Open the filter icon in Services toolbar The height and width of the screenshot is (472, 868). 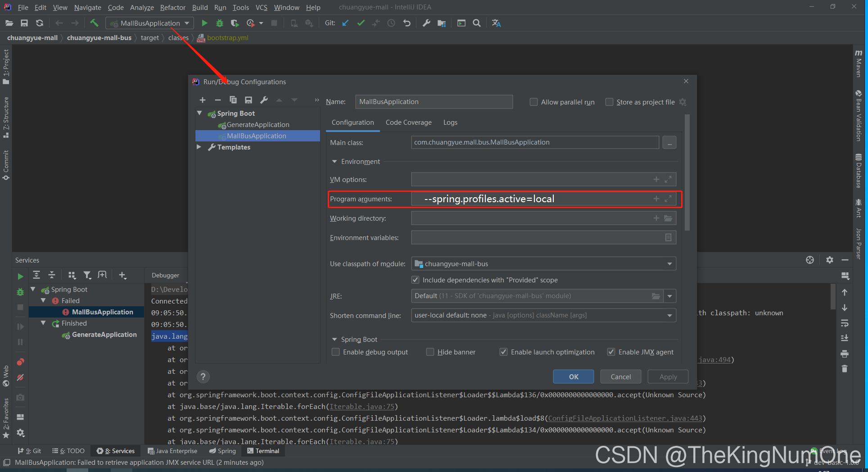coord(87,275)
